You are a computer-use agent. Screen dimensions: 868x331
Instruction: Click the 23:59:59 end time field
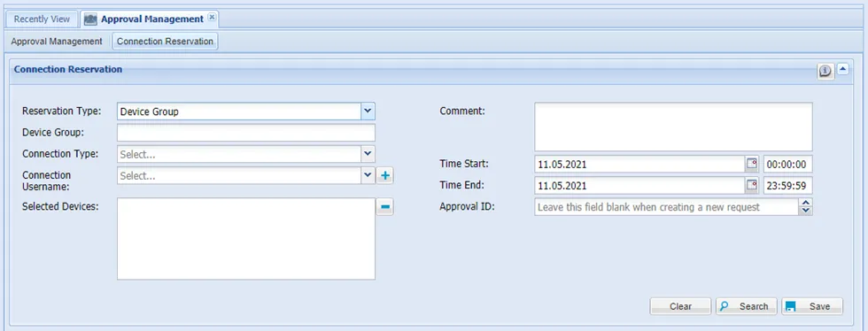788,186
